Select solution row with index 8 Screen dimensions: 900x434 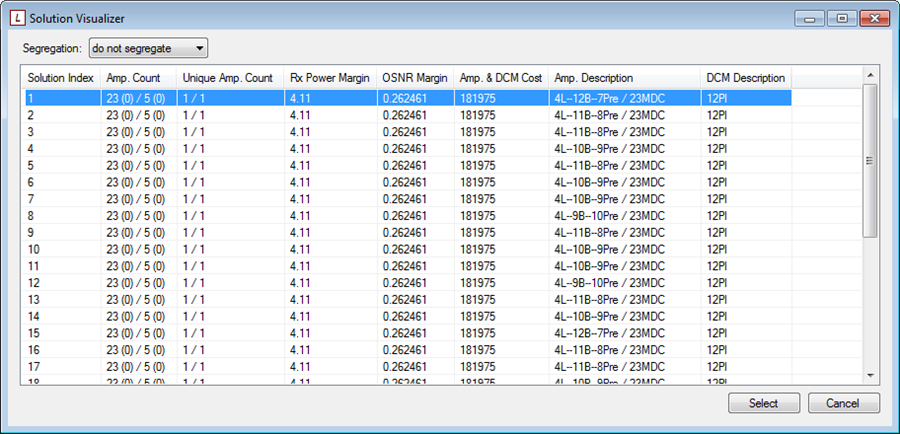pyautogui.click(x=407, y=216)
